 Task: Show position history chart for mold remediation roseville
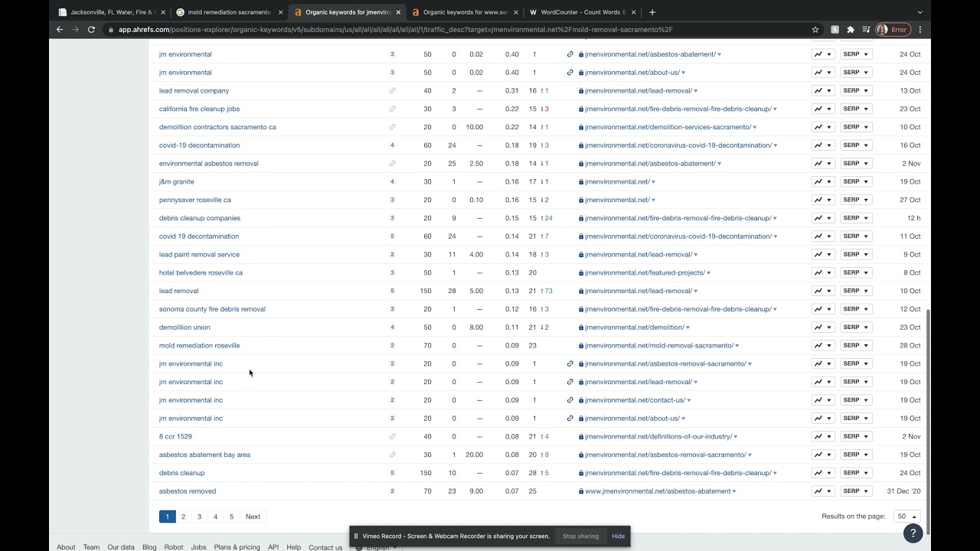tap(823, 345)
